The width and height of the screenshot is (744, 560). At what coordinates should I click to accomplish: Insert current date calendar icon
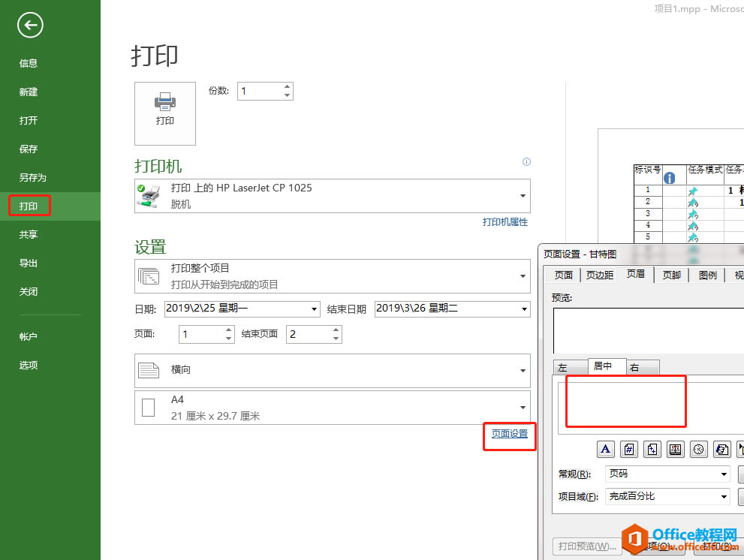675,449
